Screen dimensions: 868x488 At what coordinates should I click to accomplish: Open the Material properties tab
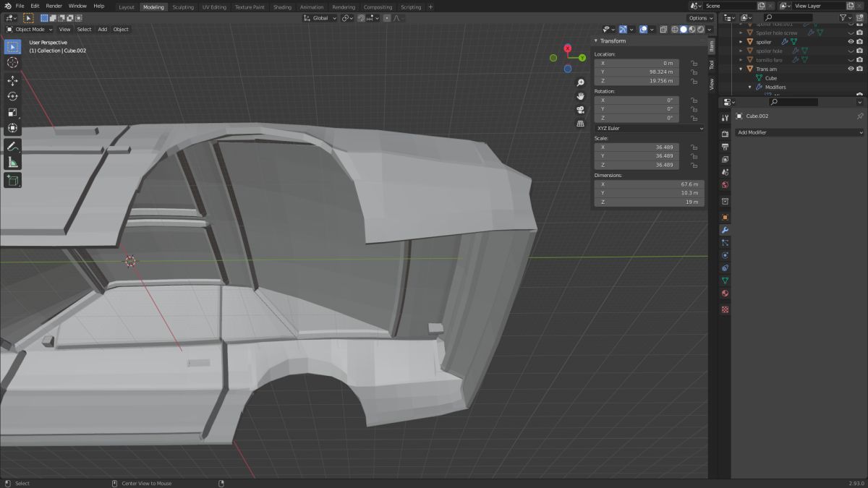[725, 294]
